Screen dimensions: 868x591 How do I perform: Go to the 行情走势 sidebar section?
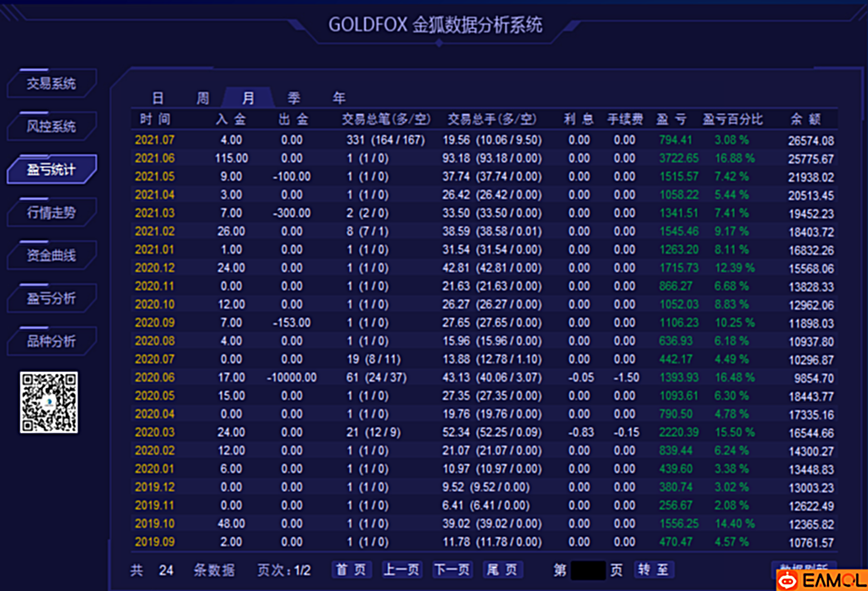click(x=52, y=212)
